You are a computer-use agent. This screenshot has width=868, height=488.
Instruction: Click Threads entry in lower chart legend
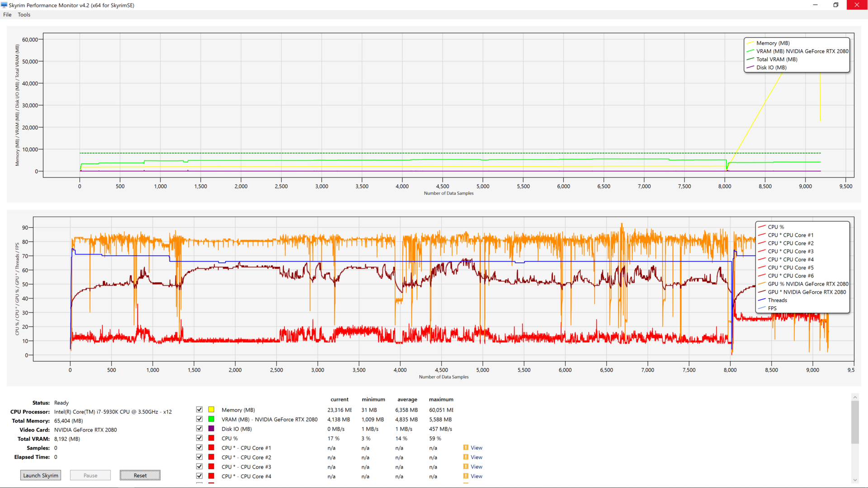[777, 300]
